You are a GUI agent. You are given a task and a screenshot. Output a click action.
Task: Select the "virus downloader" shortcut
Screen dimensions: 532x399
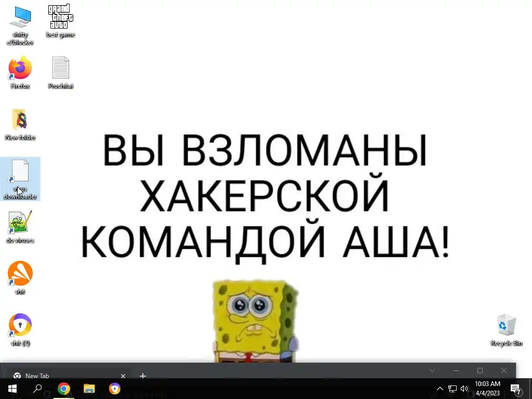point(20,179)
